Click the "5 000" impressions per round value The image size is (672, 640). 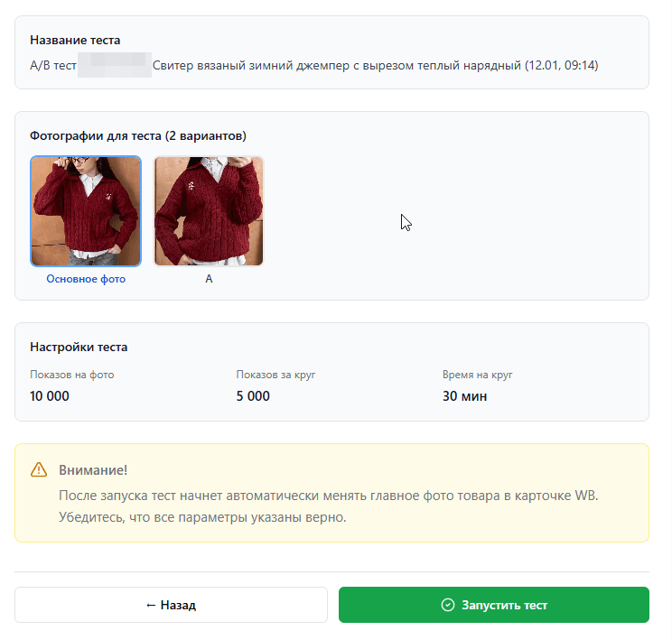click(253, 396)
